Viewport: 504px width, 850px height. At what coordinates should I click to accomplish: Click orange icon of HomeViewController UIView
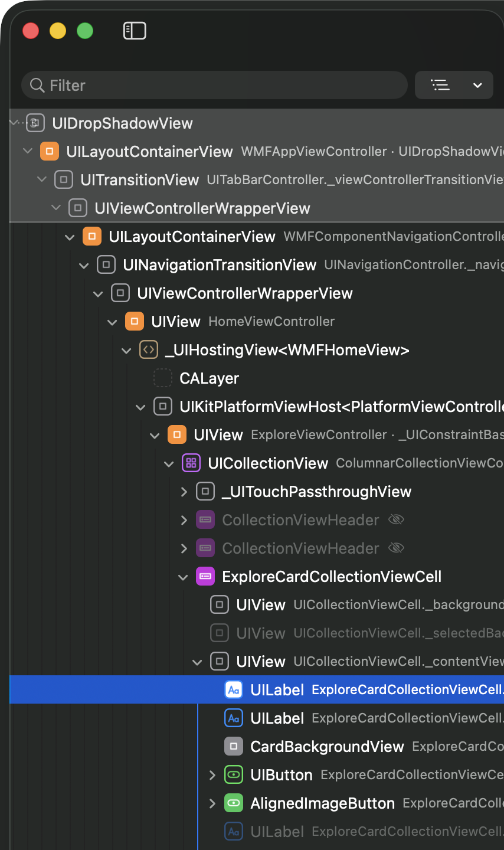(135, 321)
